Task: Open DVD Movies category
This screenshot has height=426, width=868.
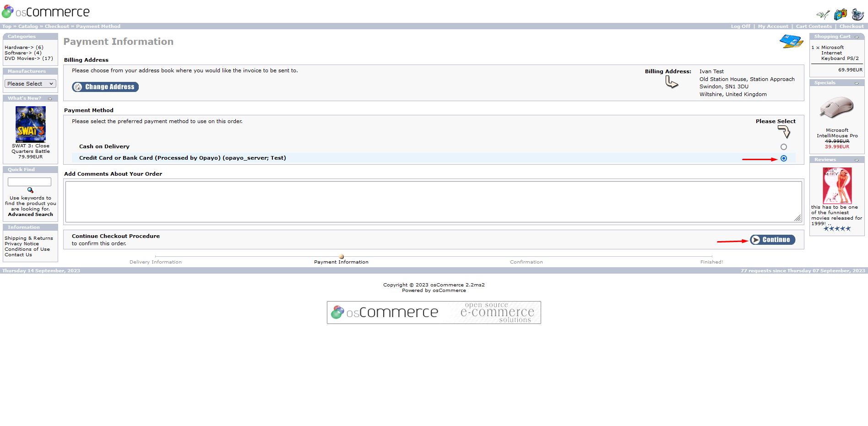Action: click(x=22, y=59)
